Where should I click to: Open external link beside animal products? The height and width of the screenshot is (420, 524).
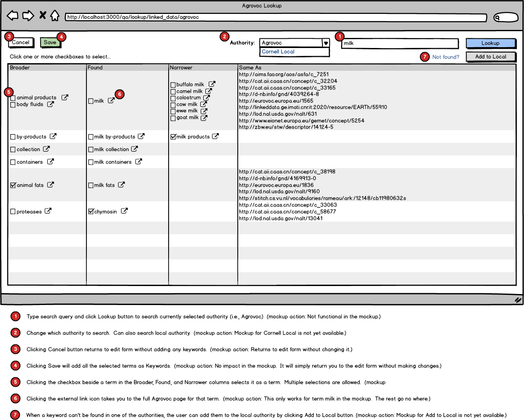[65, 97]
